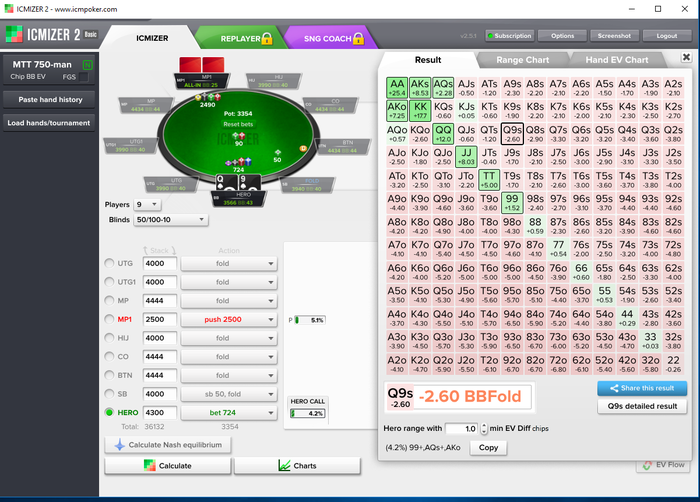Click the Screenshot button
The width and height of the screenshot is (700, 502).
tap(614, 36)
